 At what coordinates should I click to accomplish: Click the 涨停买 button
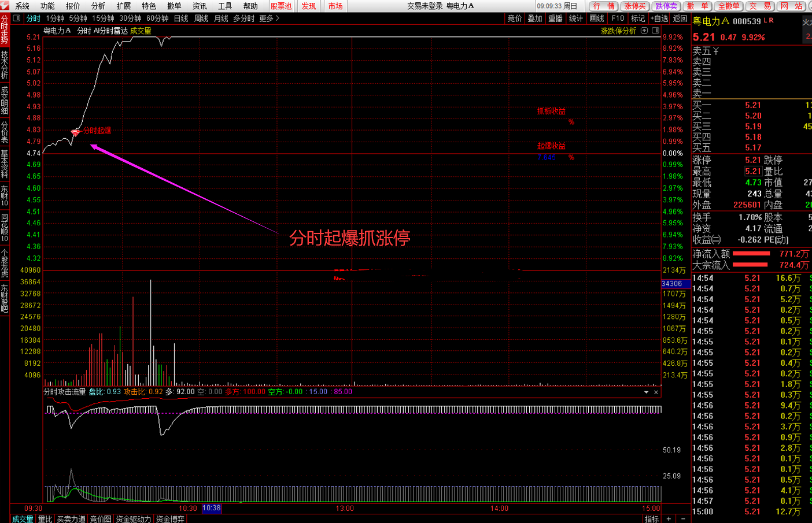tap(634, 6)
